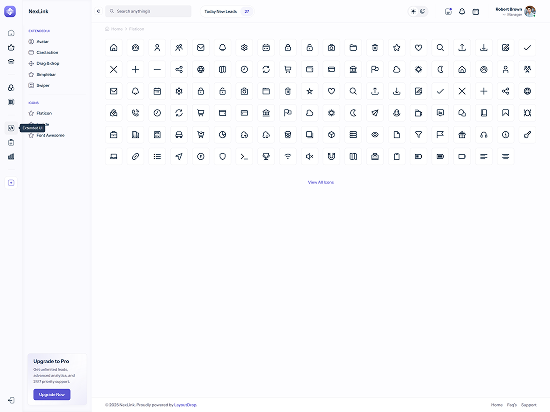The width and height of the screenshot is (550, 412).
Task: Click the terminal prompt icon tile
Action: [x=244, y=156]
